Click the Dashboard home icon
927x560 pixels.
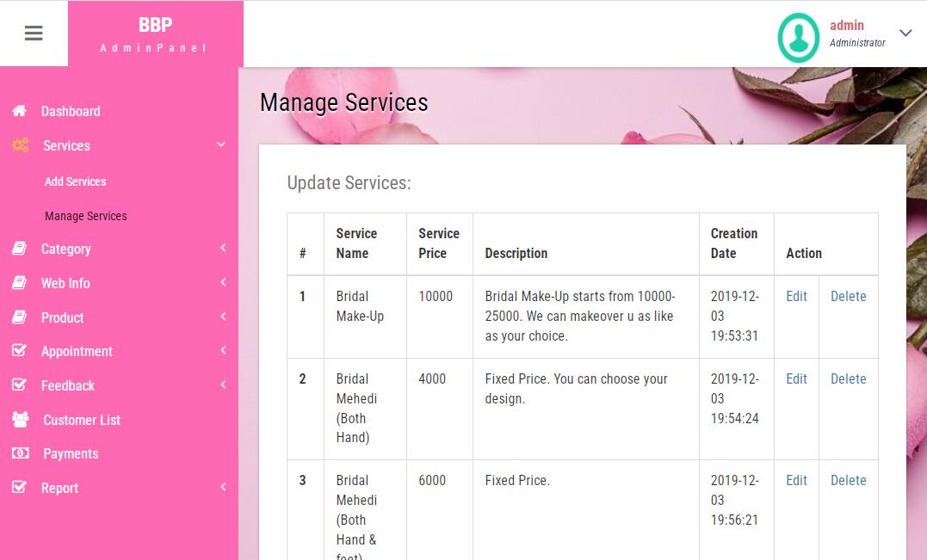[x=19, y=111]
